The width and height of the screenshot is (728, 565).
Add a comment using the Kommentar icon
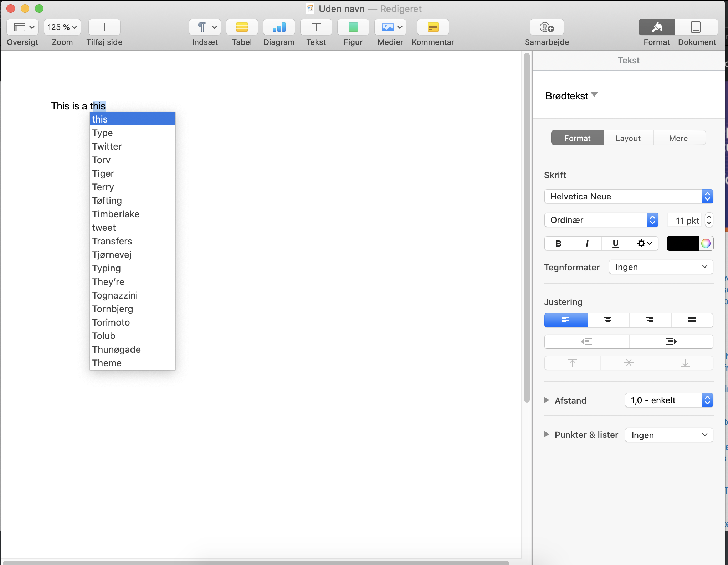[432, 27]
